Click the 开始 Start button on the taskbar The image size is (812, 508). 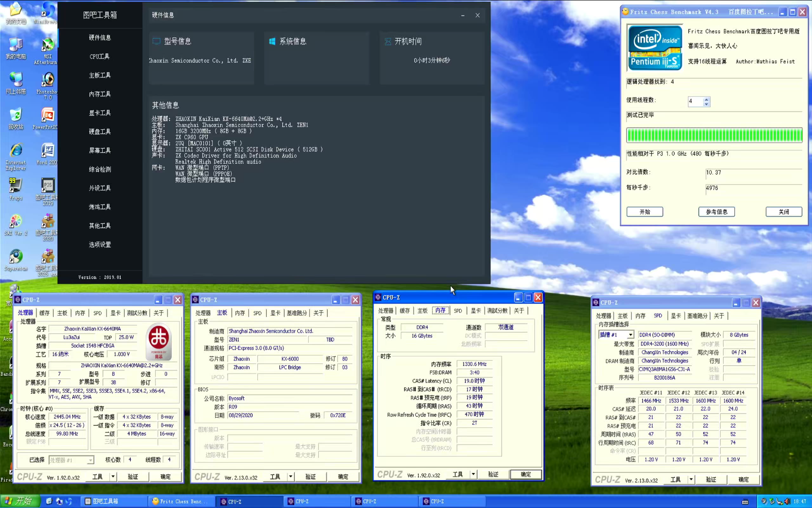point(20,501)
